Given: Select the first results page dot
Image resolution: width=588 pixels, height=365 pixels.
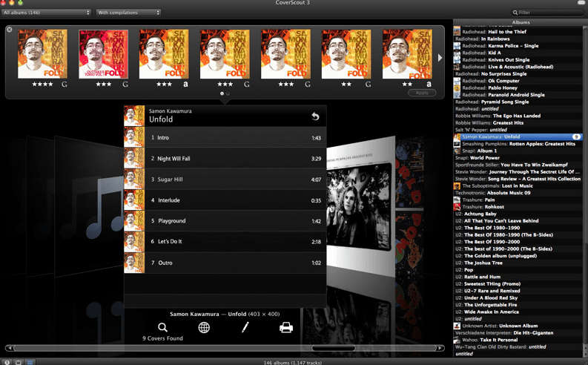Looking at the screenshot, I should (x=222, y=93).
